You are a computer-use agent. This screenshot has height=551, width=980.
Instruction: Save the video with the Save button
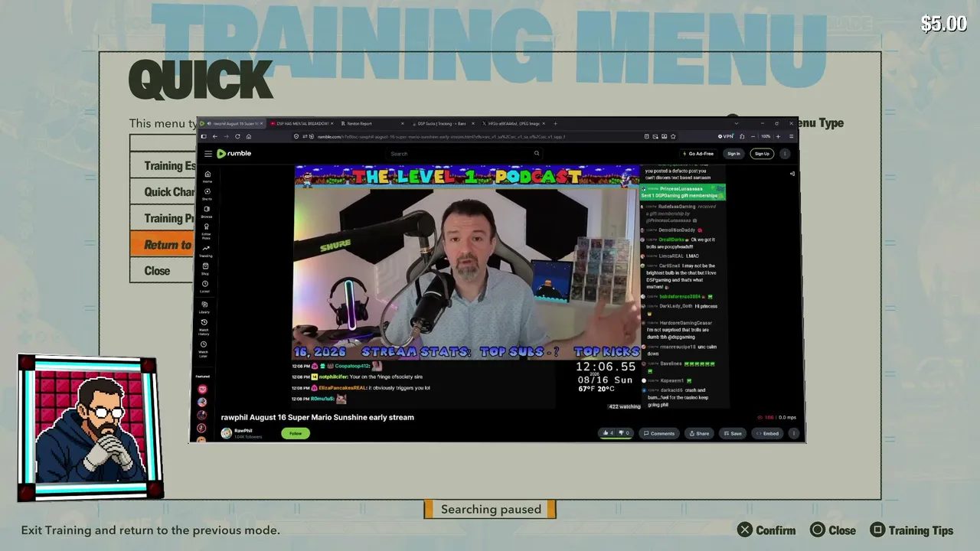click(732, 433)
